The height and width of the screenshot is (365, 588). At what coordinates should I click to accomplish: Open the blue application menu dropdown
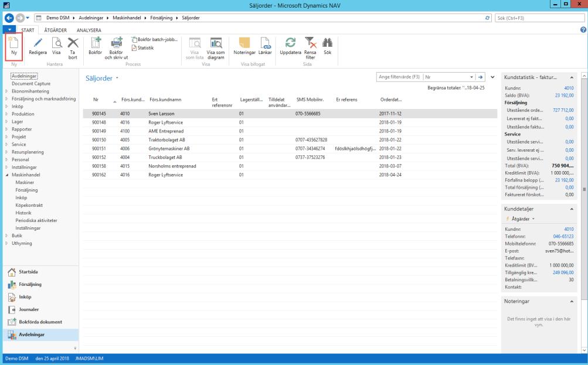pyautogui.click(x=9, y=30)
